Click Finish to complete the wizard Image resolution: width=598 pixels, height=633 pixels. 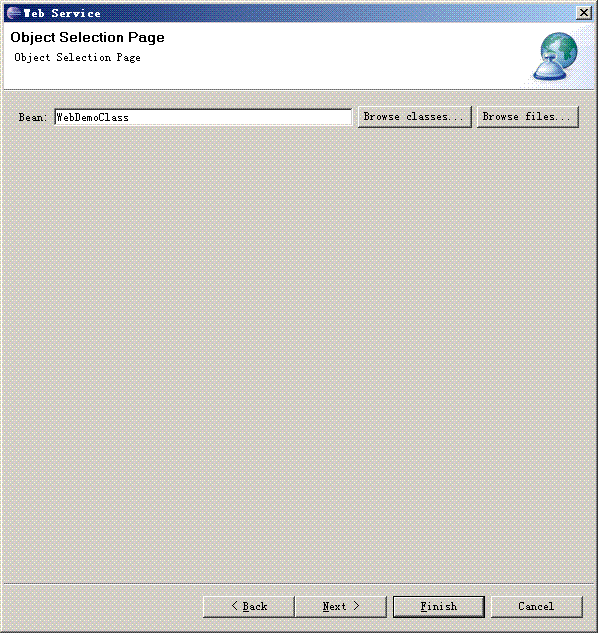(439, 606)
